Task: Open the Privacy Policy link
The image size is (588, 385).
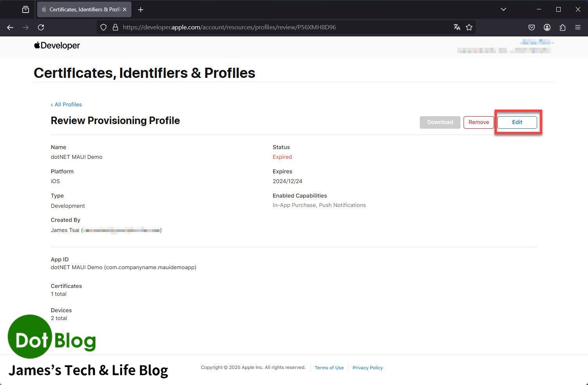Action: coord(368,368)
